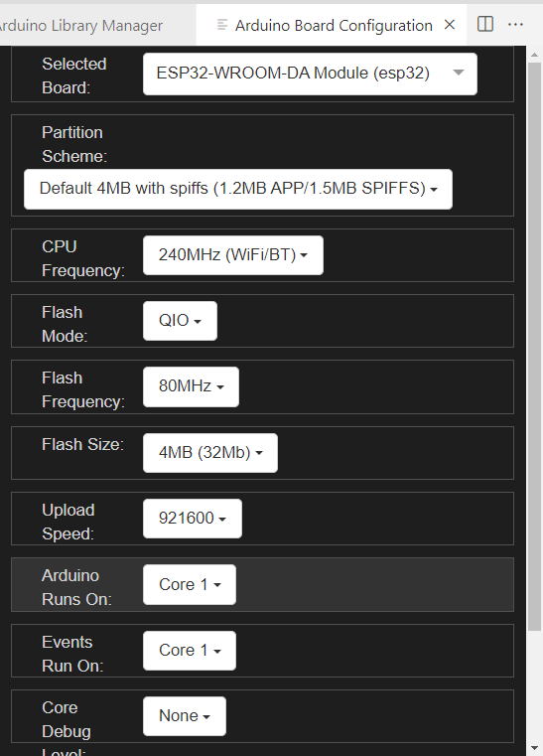
Task: Click the Selected Board dropdown arrow icon
Action: pos(459,73)
